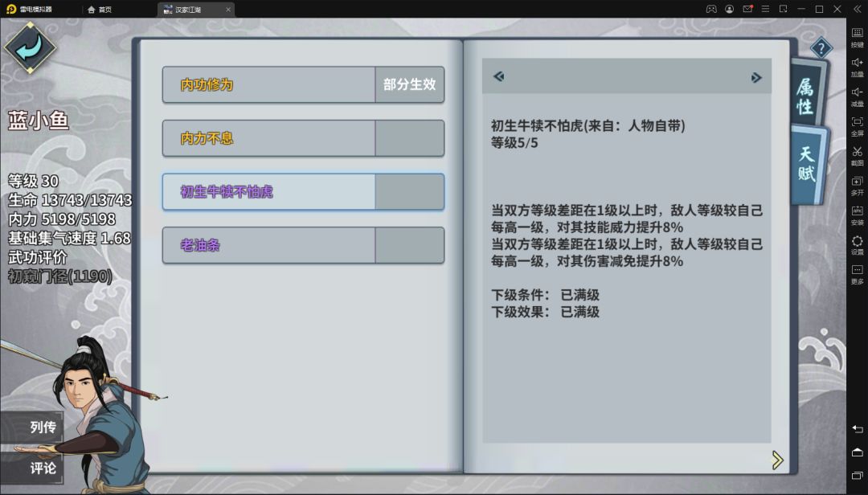Click the character portrait of 蓝小鱼
868x495 pixels.
[x=88, y=415]
